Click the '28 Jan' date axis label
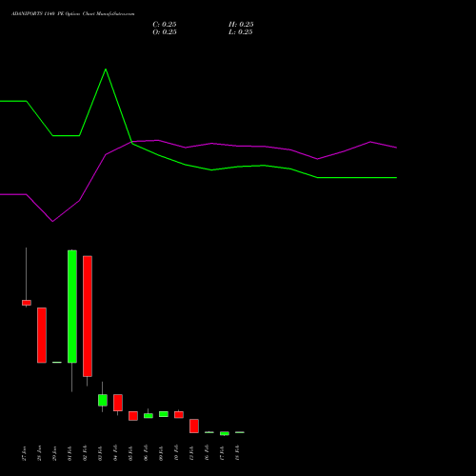 click(x=39, y=453)
